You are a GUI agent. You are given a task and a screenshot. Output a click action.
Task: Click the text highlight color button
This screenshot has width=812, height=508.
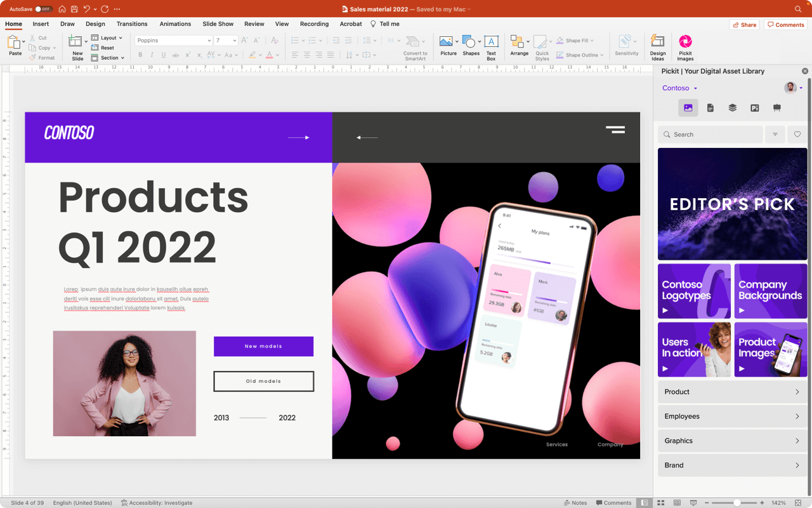pos(252,55)
